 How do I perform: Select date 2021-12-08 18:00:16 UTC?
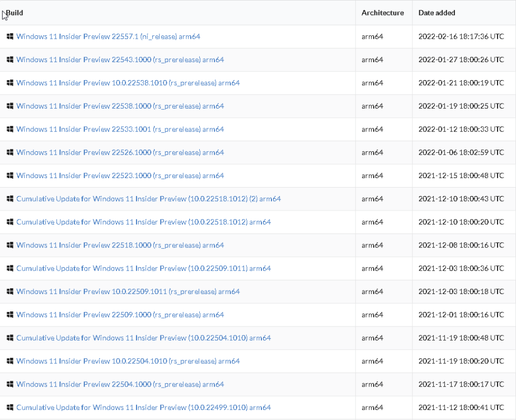(x=461, y=245)
